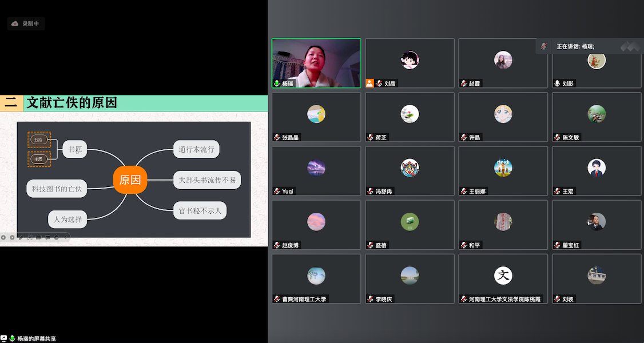Select 杨瑞's active speaker video tile
644x343 pixels.
(316, 62)
